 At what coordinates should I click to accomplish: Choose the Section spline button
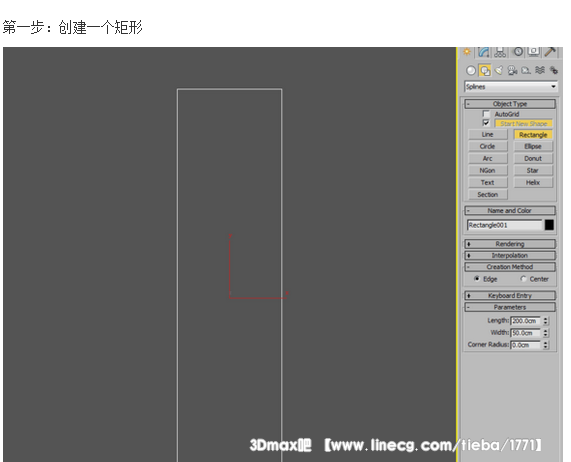(488, 194)
